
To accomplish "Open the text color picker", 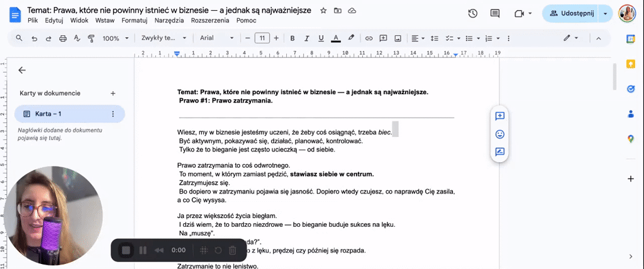I will tap(336, 38).
